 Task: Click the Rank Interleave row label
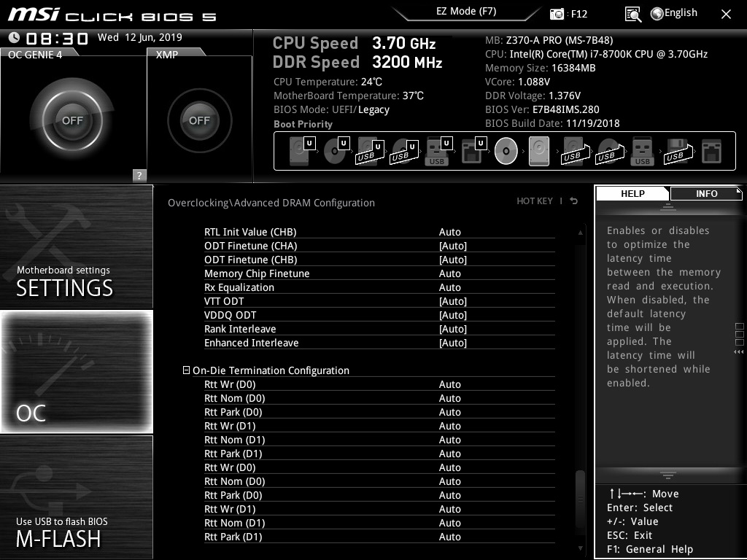tap(240, 329)
